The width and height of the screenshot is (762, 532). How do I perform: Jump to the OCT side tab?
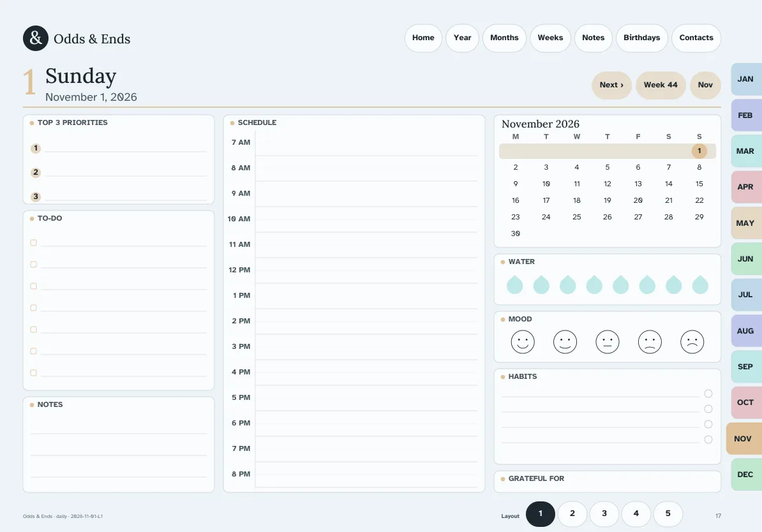point(747,403)
